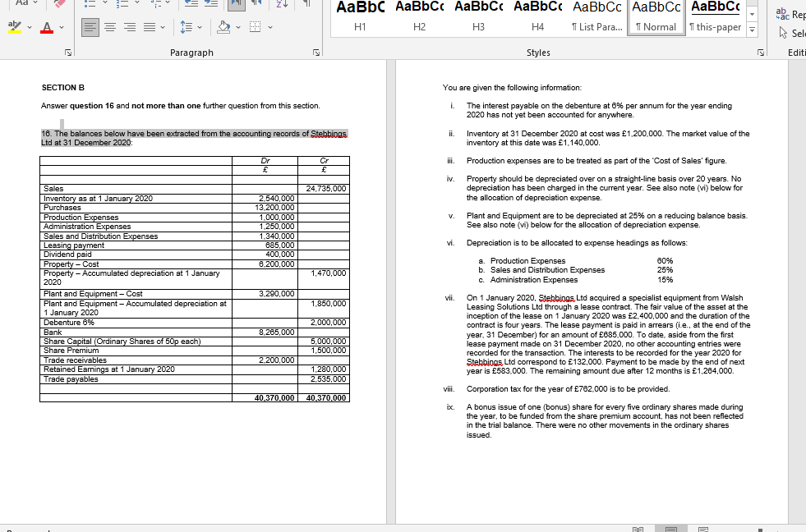Click the bullets list icon
The width and height of the screenshot is (806, 532).
[90, 3]
